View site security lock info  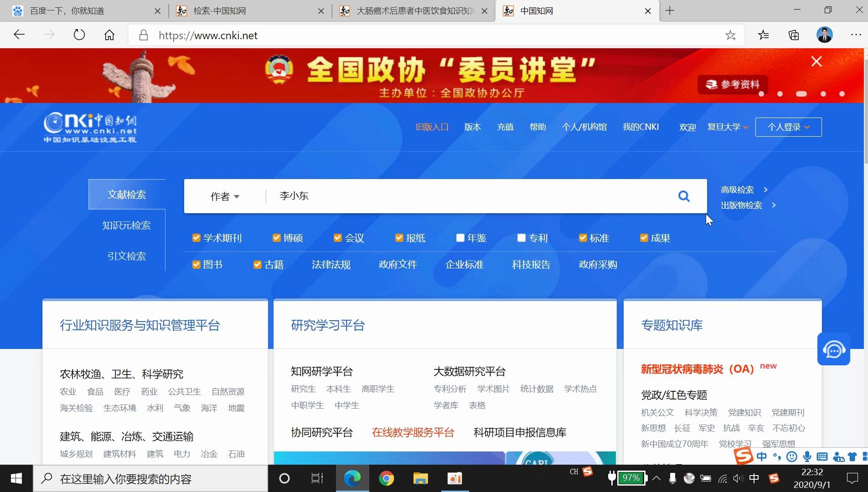pyautogui.click(x=144, y=35)
